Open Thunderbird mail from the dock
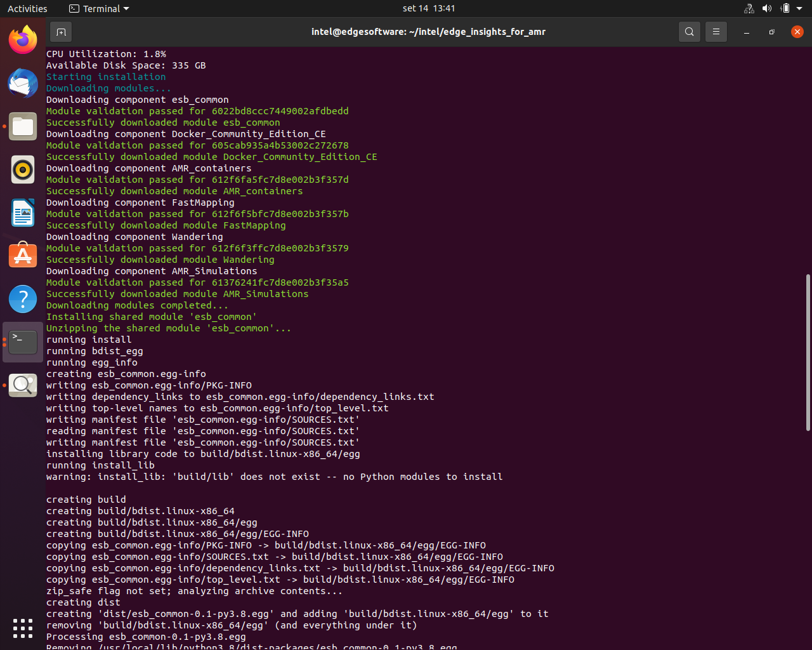Image resolution: width=812 pixels, height=650 pixels. [x=23, y=83]
